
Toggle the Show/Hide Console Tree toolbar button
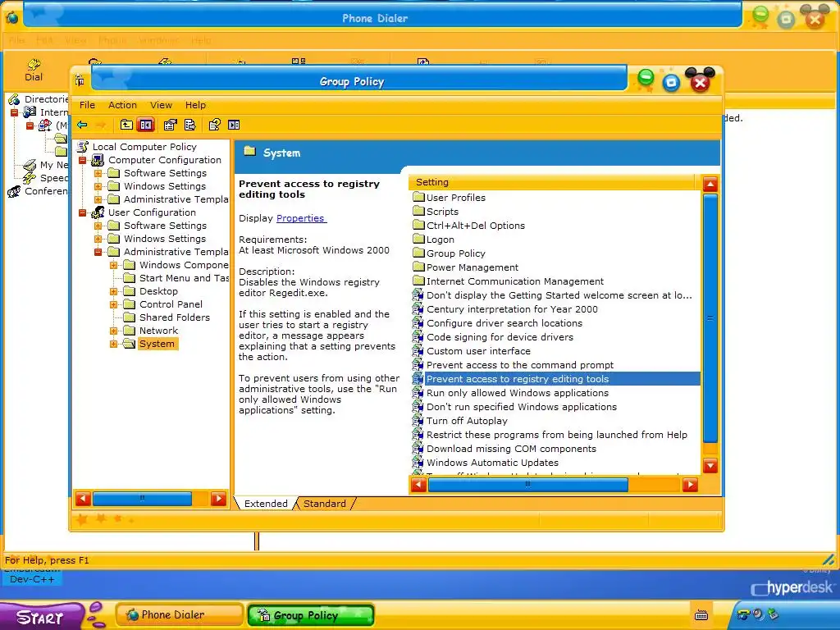pyautogui.click(x=146, y=125)
